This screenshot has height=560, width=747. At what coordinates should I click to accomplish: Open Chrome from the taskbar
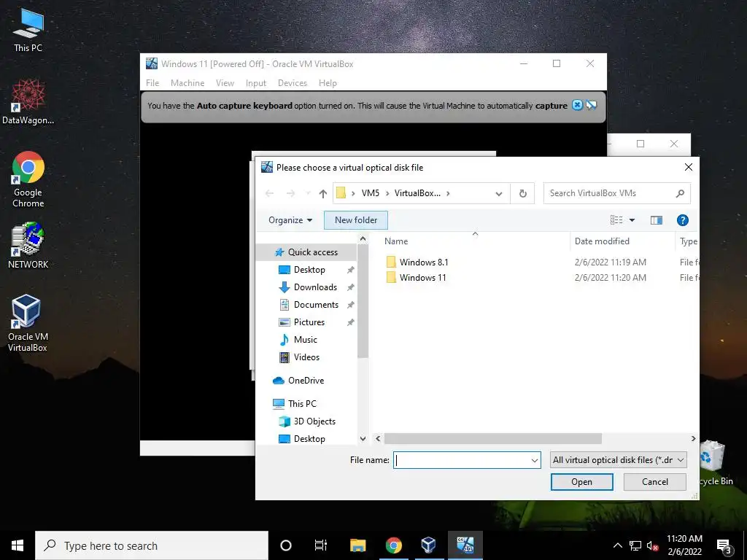(x=393, y=545)
